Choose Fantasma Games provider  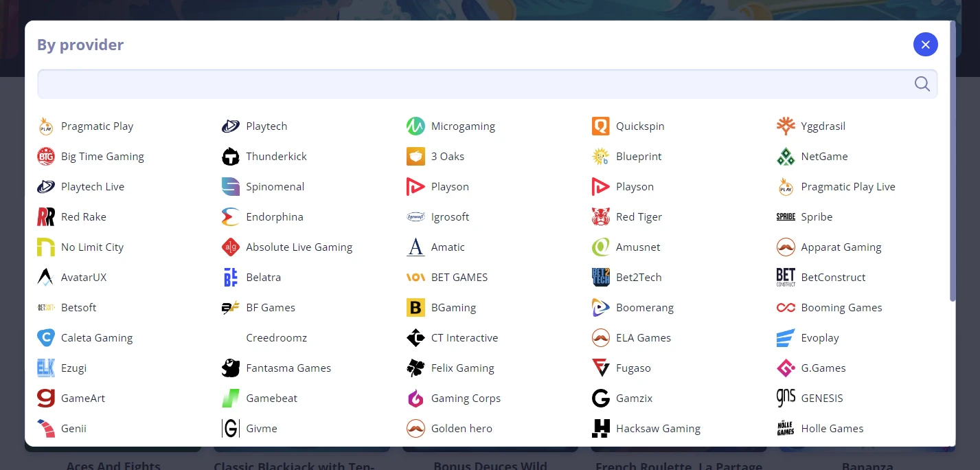tap(277, 368)
